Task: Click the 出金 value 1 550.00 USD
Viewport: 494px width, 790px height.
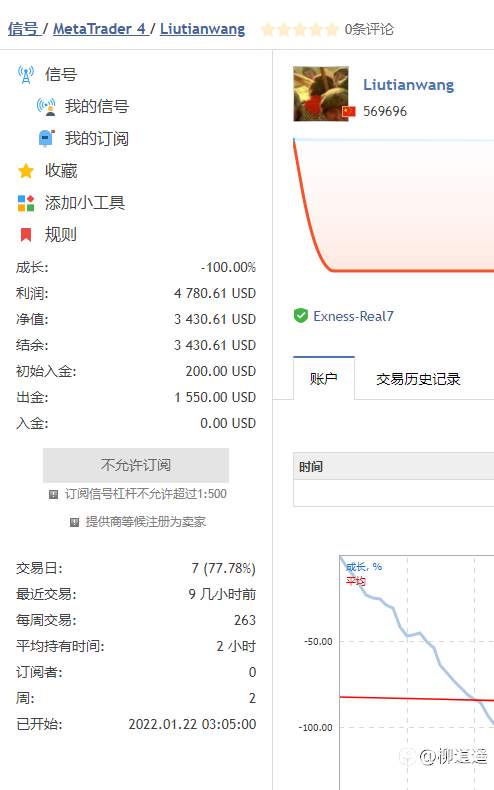Action: coord(215,398)
